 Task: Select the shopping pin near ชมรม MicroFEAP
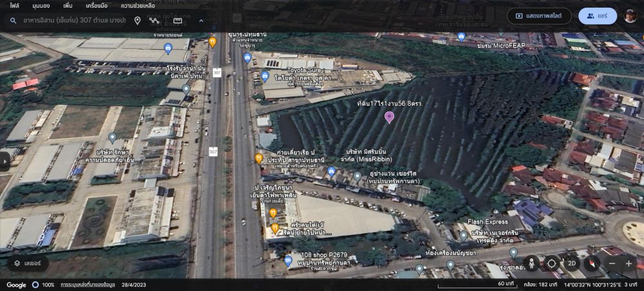[x=461, y=37]
